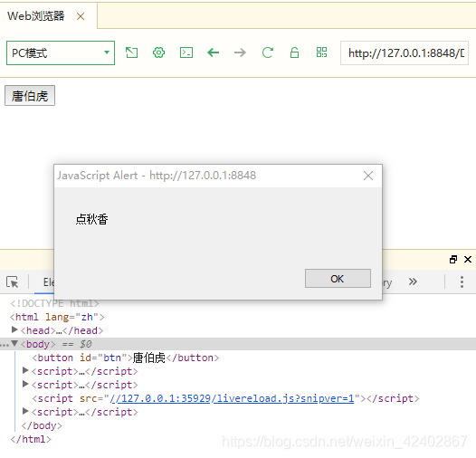Open DevTools three-dot options menu
The height and width of the screenshot is (458, 476).
click(462, 281)
